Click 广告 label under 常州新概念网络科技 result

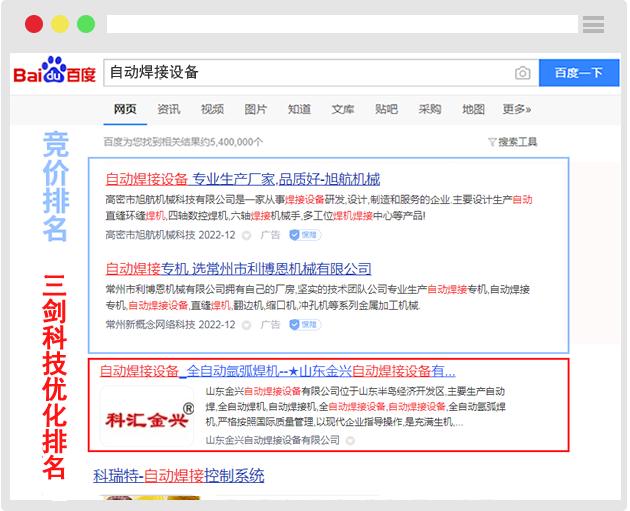click(x=270, y=325)
